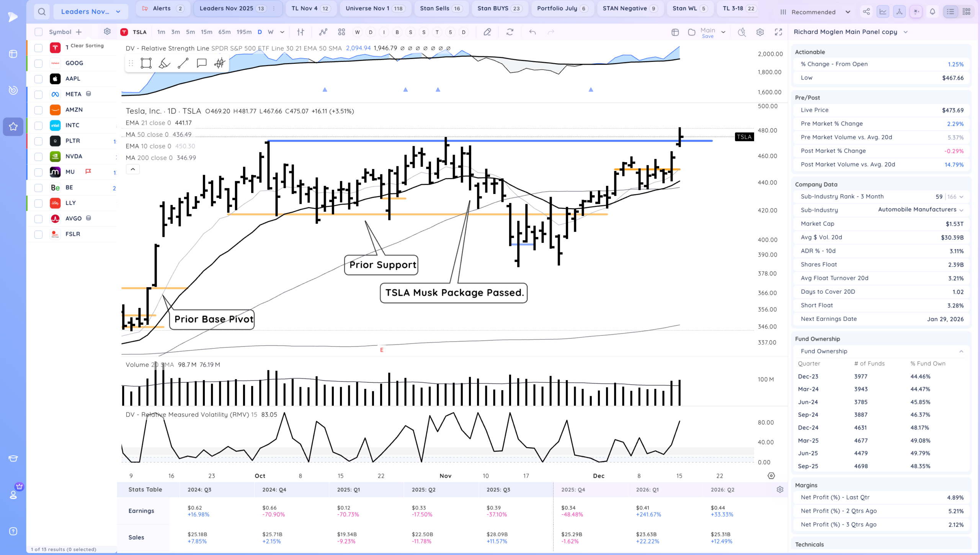Enter fullscreen chart mode
Image resolution: width=980 pixels, height=555 pixels.
pos(778,32)
